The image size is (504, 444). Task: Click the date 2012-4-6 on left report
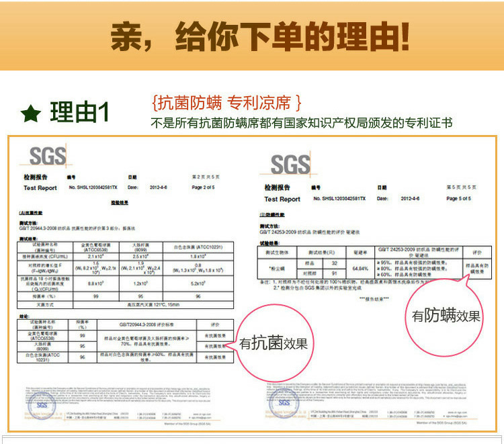pyautogui.click(x=159, y=187)
